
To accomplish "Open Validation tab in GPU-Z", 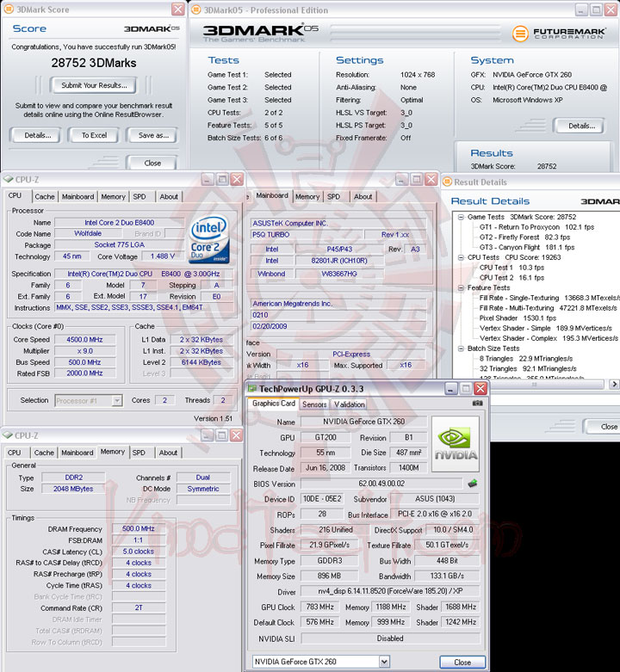I will pos(350,404).
